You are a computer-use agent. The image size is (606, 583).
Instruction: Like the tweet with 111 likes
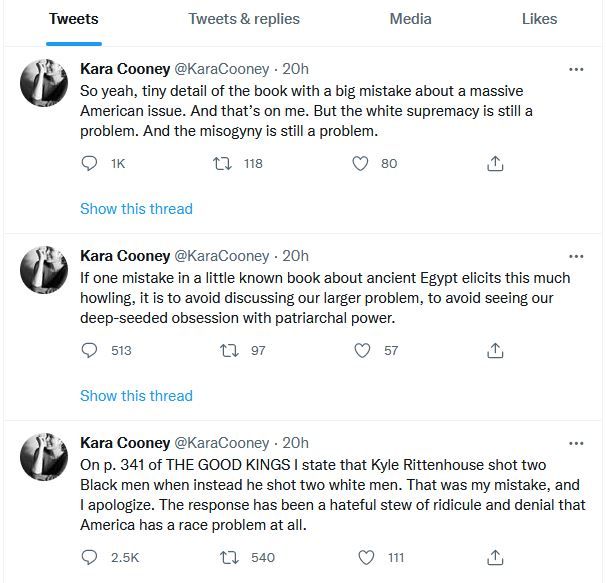pyautogui.click(x=367, y=557)
